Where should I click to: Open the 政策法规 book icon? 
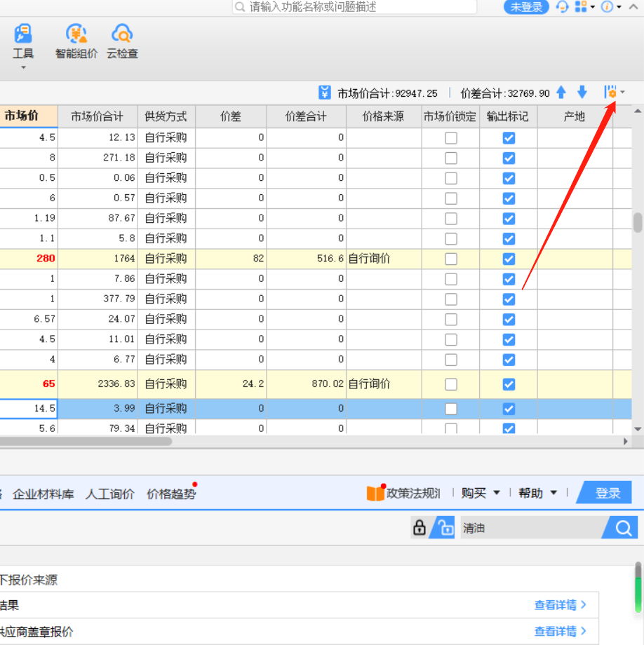pos(375,493)
